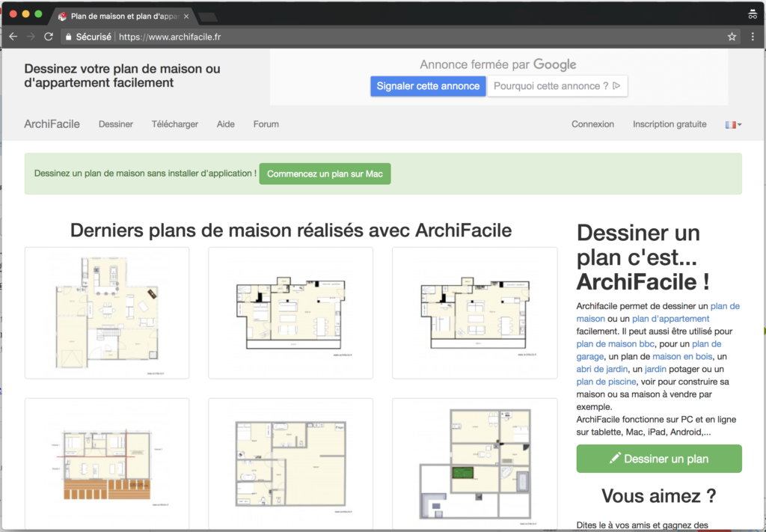Click Commencez un plan sur Mac

(x=325, y=174)
